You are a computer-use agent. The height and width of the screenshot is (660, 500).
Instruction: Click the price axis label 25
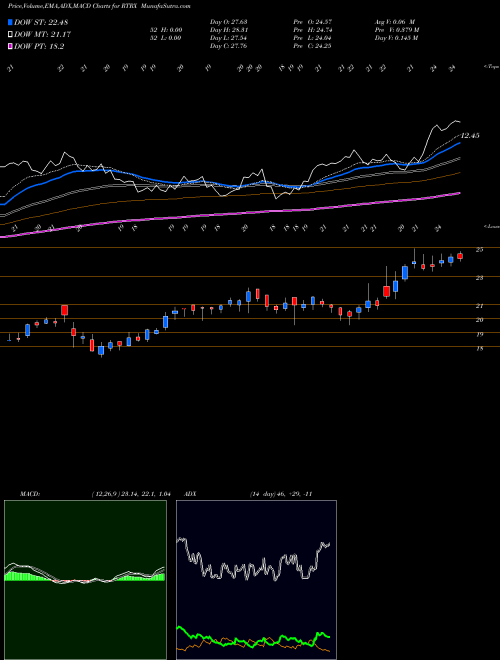point(479,250)
